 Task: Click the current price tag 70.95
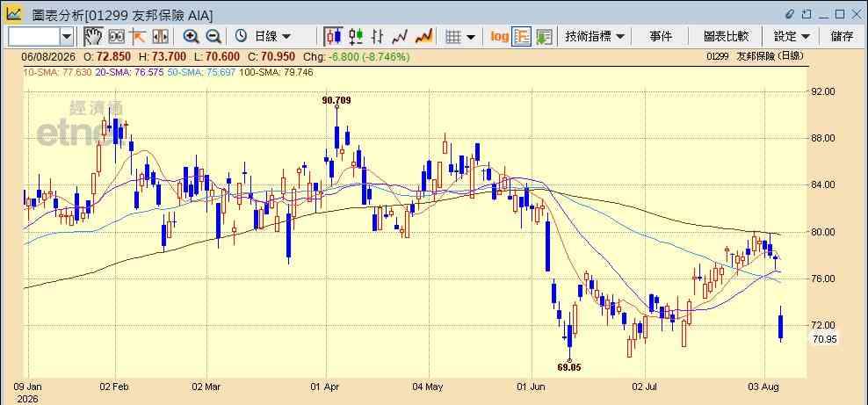(825, 339)
